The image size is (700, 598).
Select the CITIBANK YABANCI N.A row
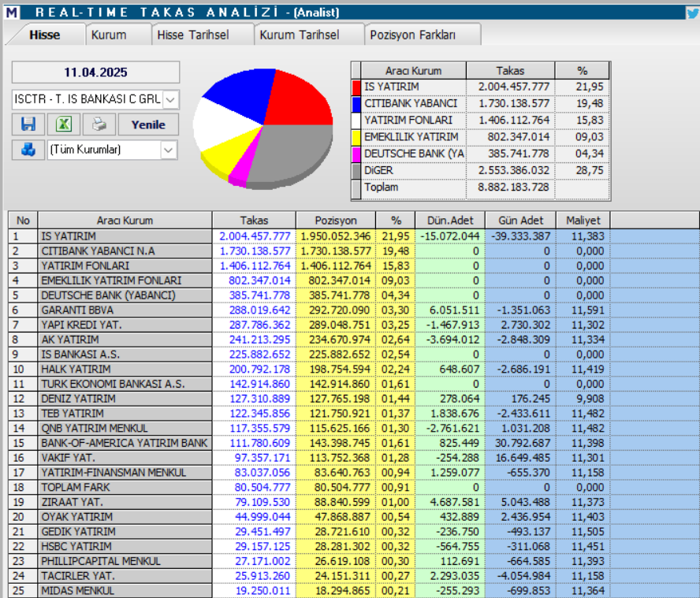[354, 251]
